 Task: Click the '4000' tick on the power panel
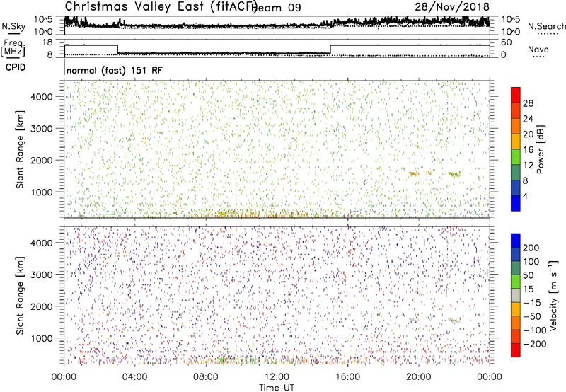point(41,97)
